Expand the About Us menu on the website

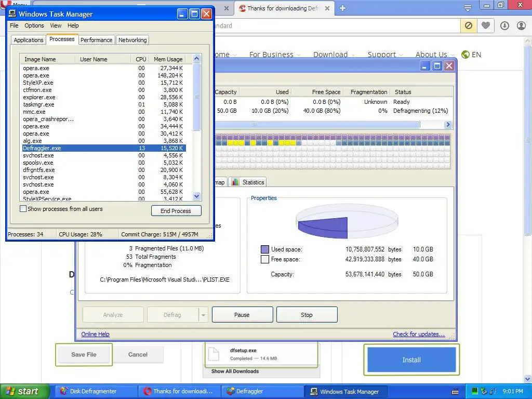point(435,54)
